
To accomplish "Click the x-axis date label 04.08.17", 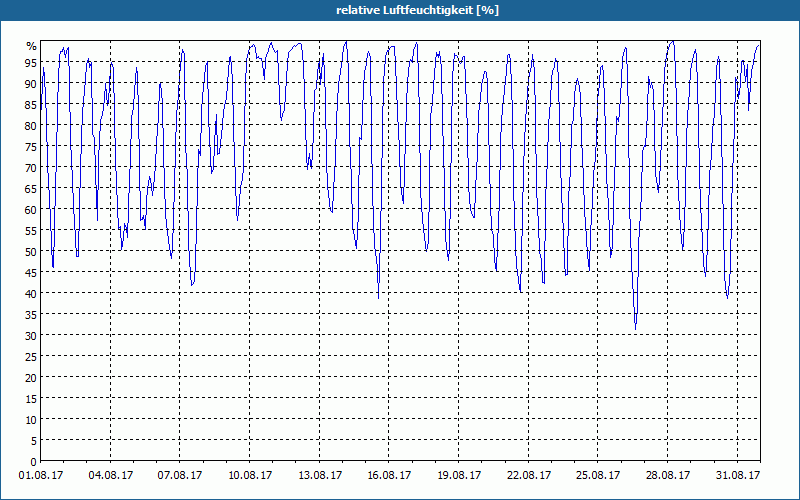I will coord(111,476).
